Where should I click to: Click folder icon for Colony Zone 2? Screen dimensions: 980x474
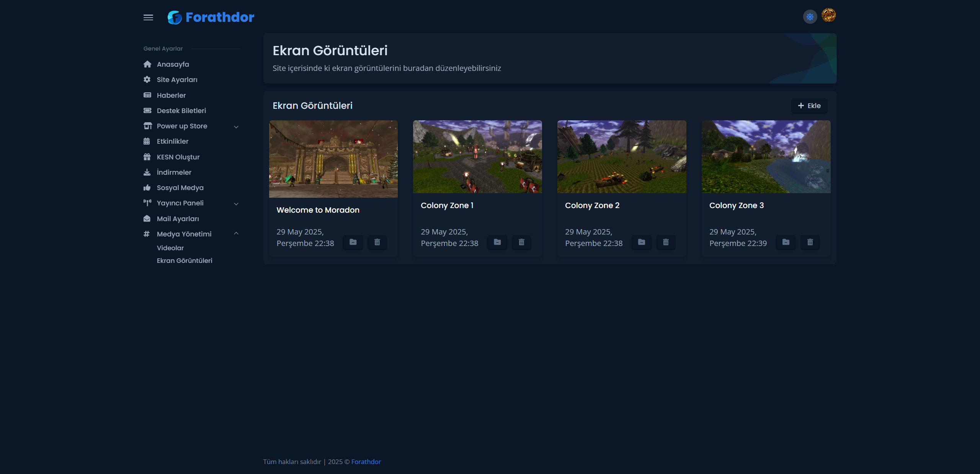pos(642,242)
